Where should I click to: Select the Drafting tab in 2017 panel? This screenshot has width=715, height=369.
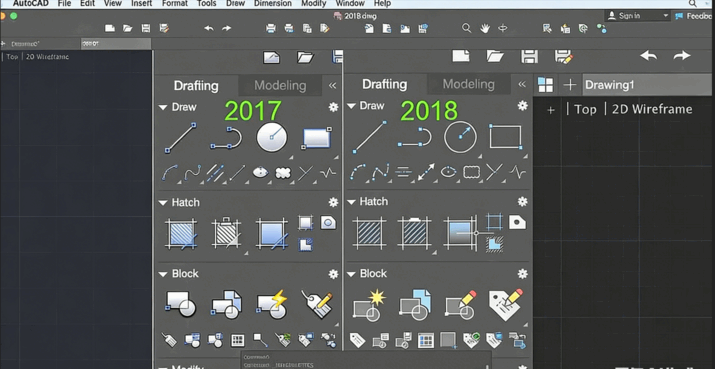coord(196,86)
